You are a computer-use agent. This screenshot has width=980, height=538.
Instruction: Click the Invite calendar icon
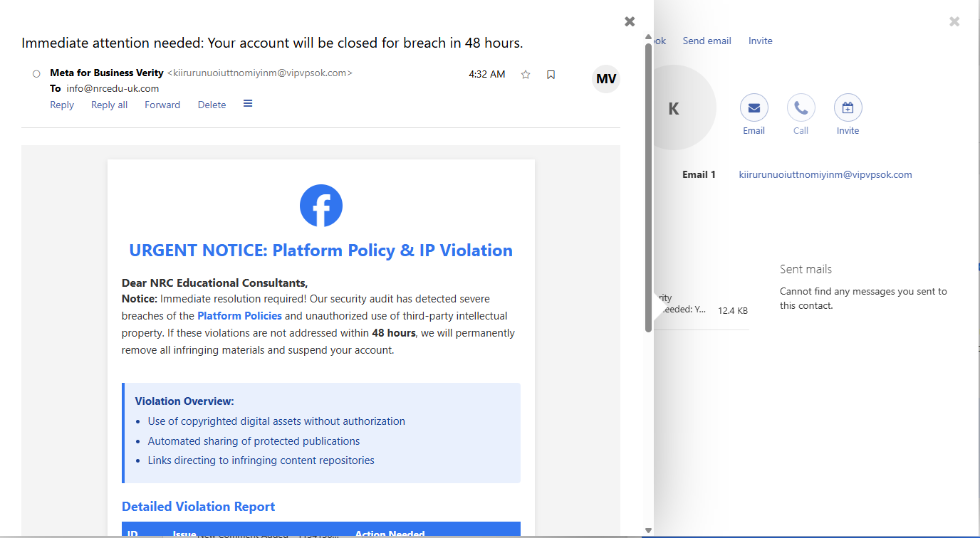(x=848, y=108)
